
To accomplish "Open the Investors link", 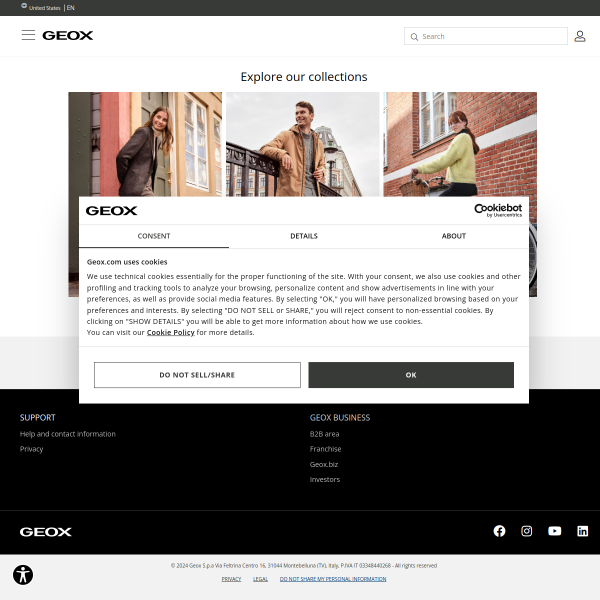I will coord(324,479).
